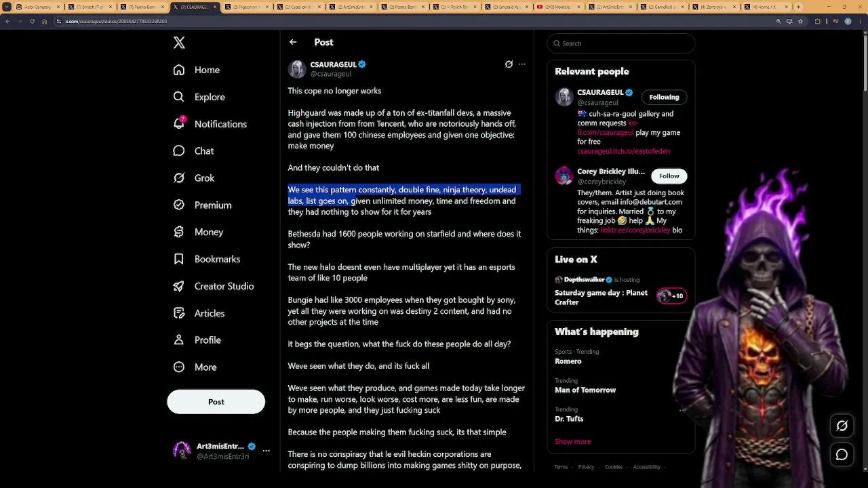Click the browser home icon
Image resolution: width=868 pixels, height=488 pixels.
pyautogui.click(x=44, y=21)
